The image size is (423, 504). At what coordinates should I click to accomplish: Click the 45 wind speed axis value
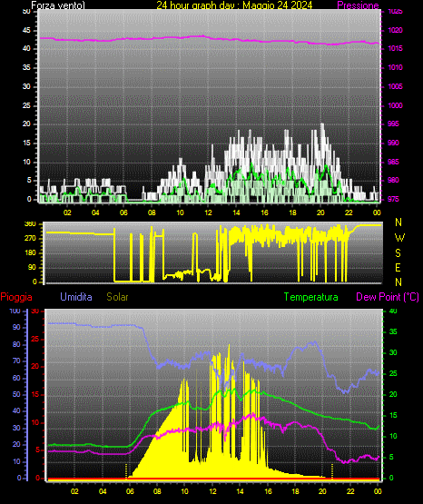[x=26, y=30]
